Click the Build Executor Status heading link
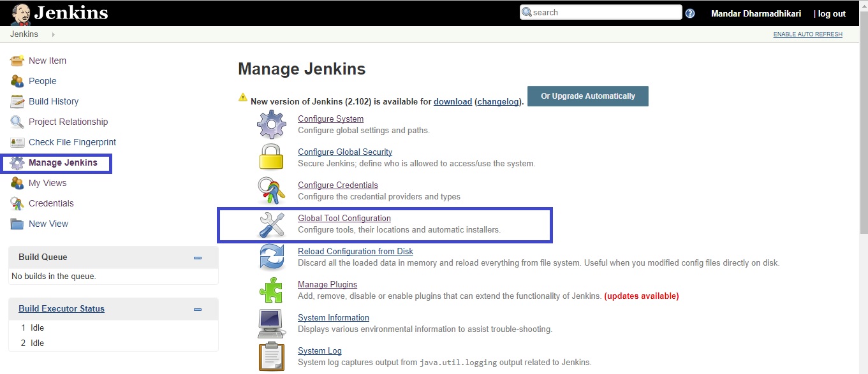 click(61, 308)
